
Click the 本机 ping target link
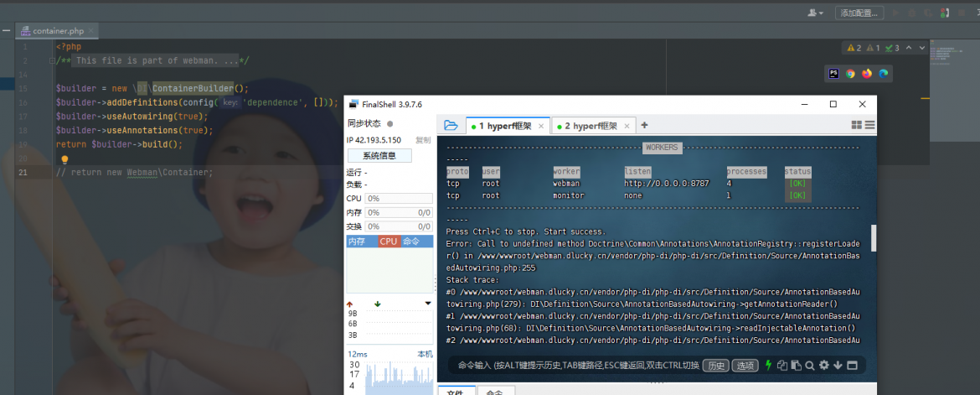425,354
